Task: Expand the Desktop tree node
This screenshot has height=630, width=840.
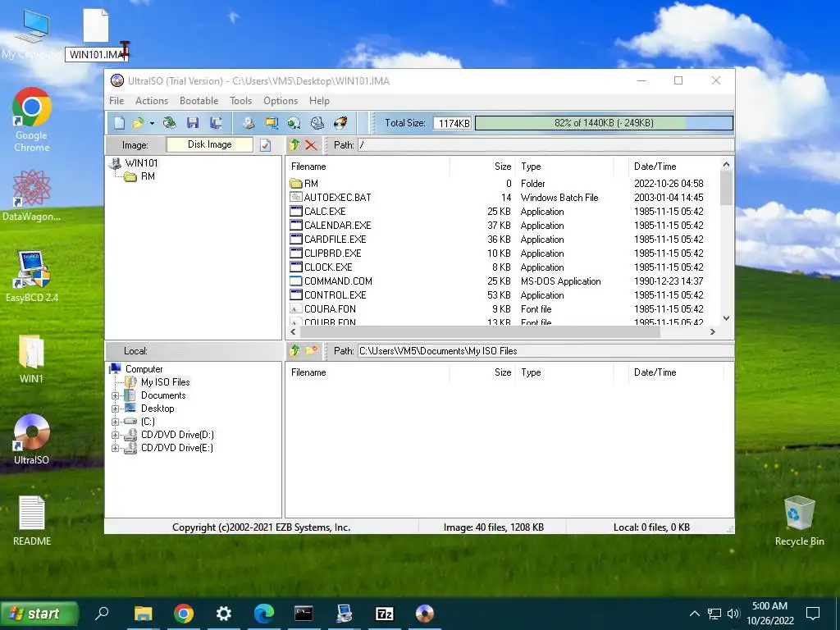Action: (115, 409)
